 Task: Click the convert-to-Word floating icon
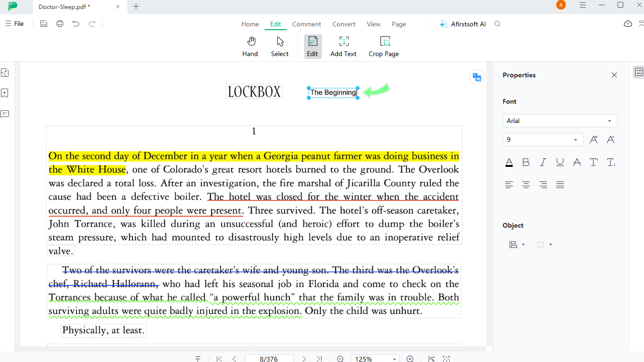coord(477,77)
